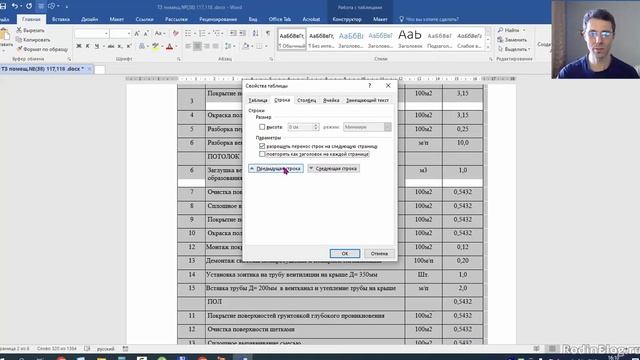Switch to the Ячейка tab in the dialog
Viewport: 640px width, 360px height.
(x=331, y=100)
